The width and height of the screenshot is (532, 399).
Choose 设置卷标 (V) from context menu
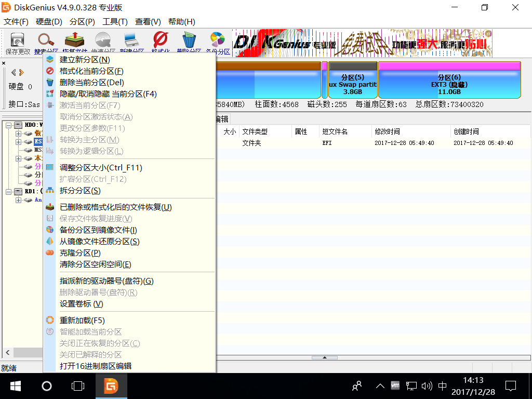[x=129, y=304]
